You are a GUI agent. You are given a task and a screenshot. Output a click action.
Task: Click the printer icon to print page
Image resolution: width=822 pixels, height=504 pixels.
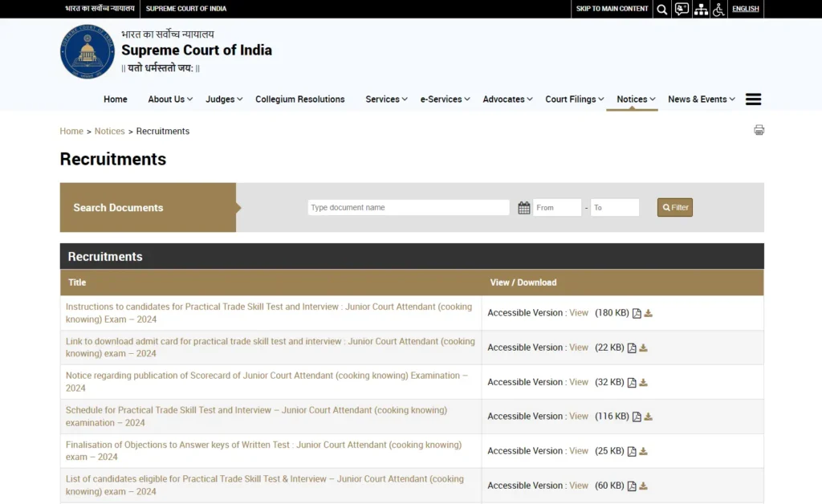[759, 130]
